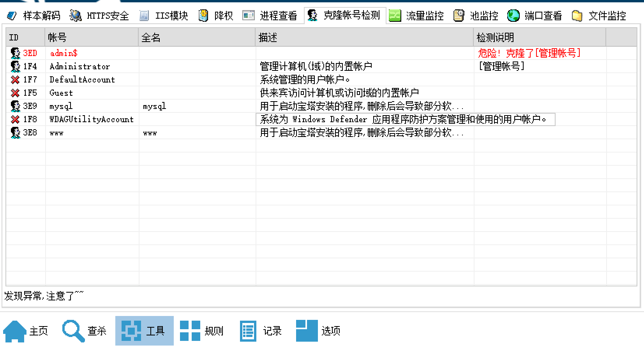Open the 记录 logs section

click(x=261, y=331)
